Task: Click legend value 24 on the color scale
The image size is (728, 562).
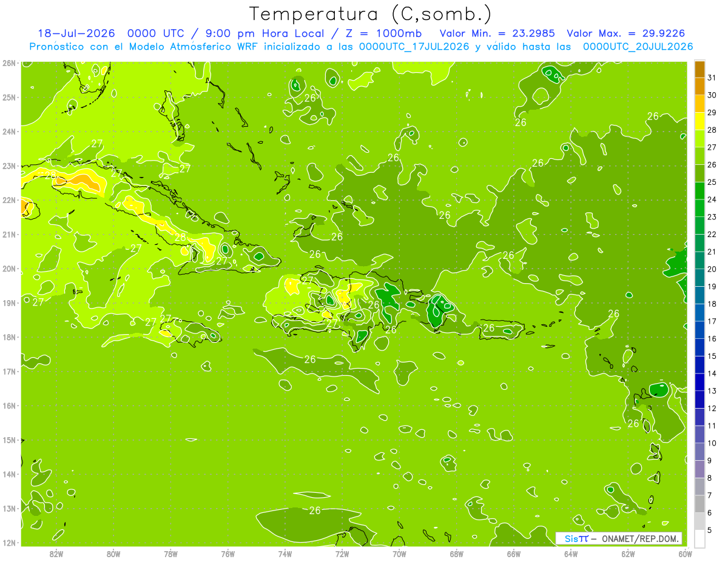Action: (x=712, y=199)
